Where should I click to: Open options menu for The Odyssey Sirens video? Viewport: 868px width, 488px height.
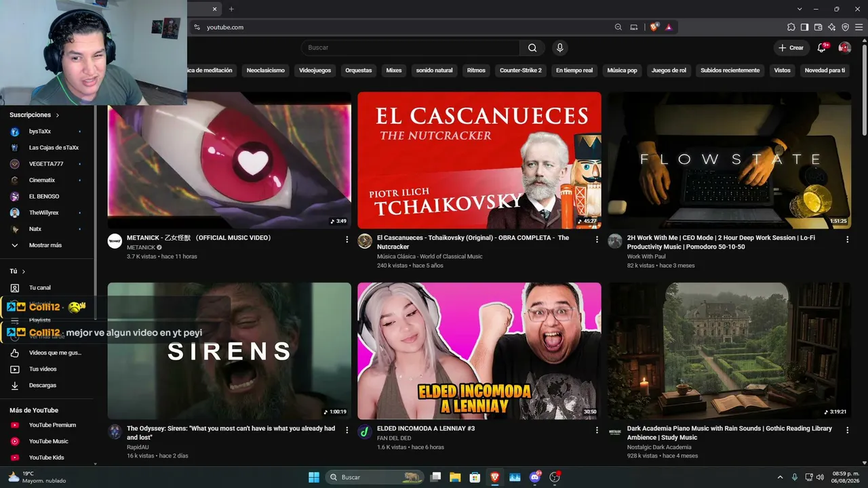(x=347, y=430)
